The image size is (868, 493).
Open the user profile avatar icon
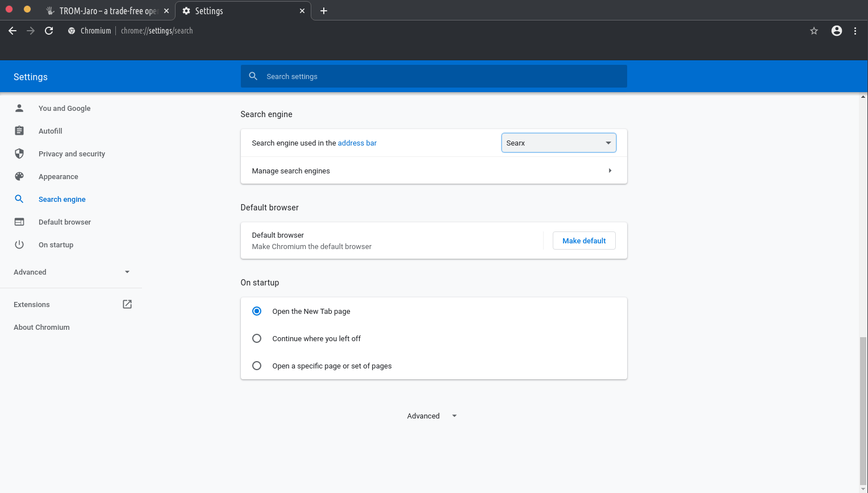[836, 31]
